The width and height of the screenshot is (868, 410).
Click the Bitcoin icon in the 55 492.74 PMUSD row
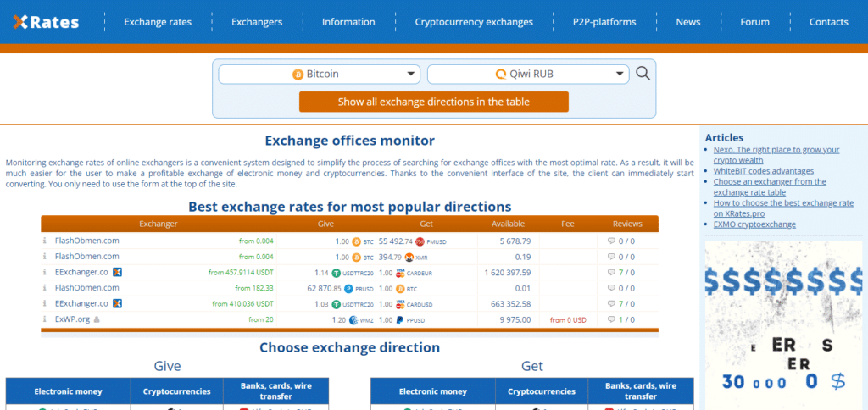[x=356, y=241]
